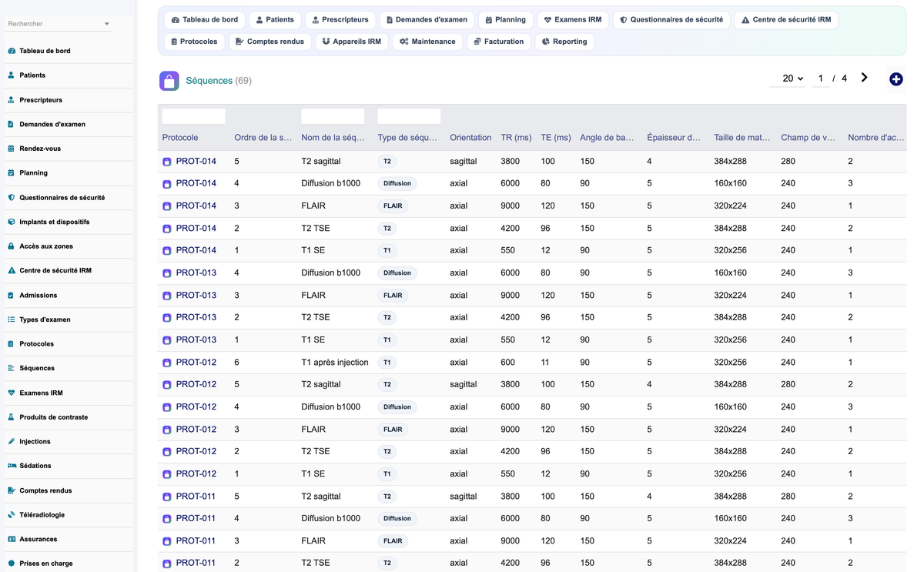Switch to Planning top tab
Screen dimensions: 924x572
coord(505,20)
